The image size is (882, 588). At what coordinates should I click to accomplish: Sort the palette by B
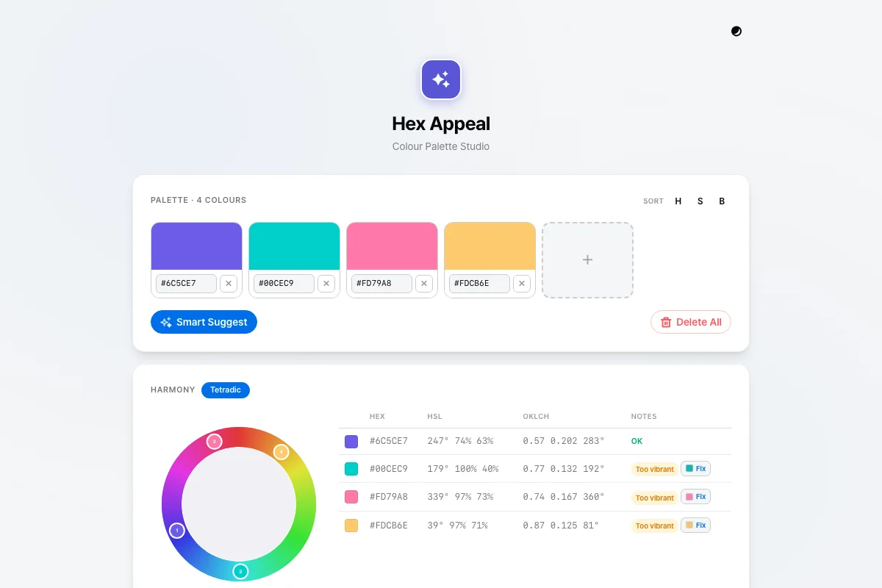click(x=721, y=201)
